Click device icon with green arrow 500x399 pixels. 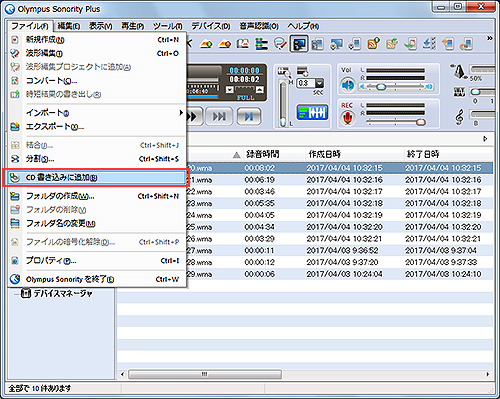click(x=411, y=44)
